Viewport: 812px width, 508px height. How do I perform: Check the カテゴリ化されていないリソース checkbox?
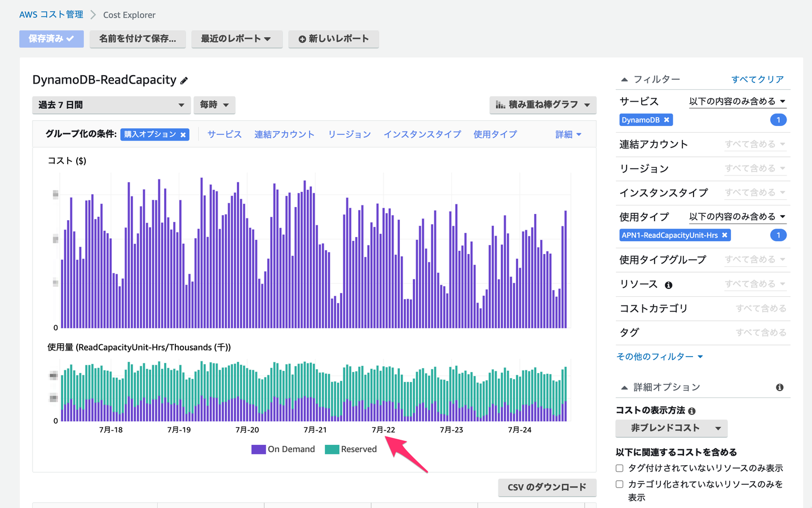pyautogui.click(x=619, y=484)
